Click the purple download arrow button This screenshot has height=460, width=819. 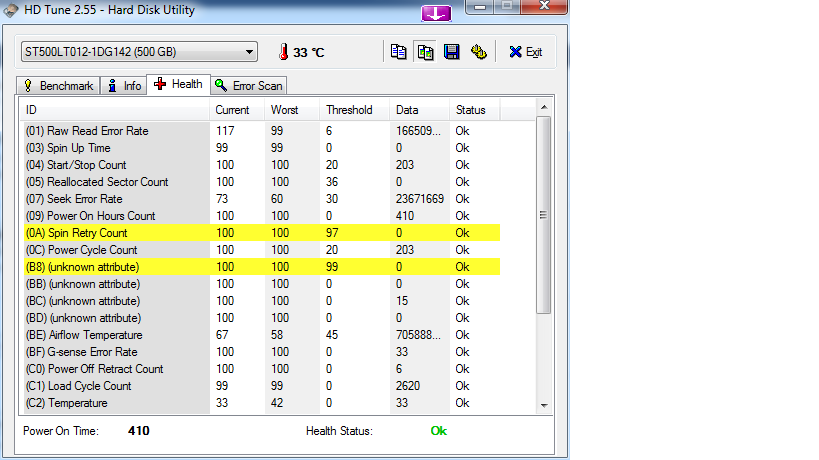(436, 14)
